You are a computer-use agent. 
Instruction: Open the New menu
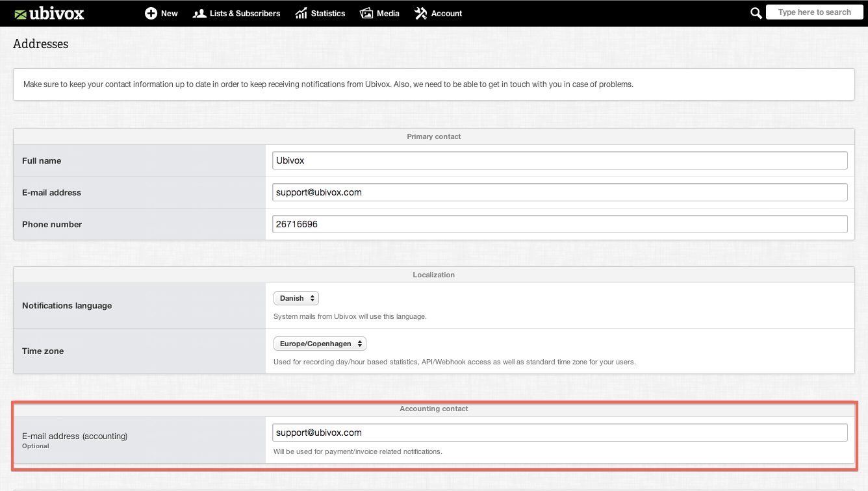click(161, 13)
